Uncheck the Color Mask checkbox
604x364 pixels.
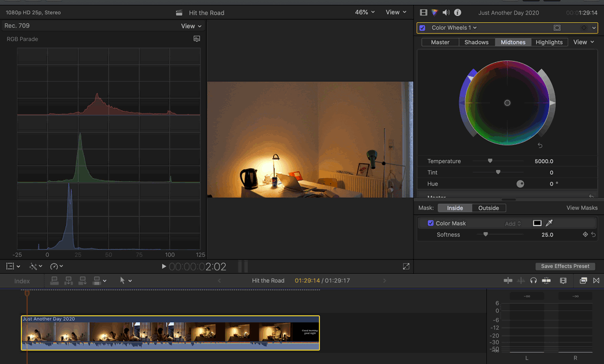[430, 223]
